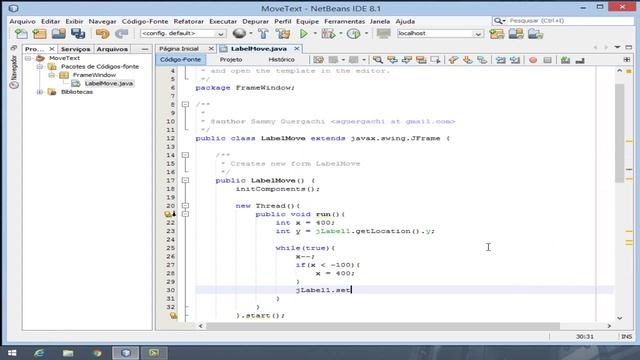Collapse javadoc fold at line 8
Screen dimensions: 640x360
click(x=185, y=104)
